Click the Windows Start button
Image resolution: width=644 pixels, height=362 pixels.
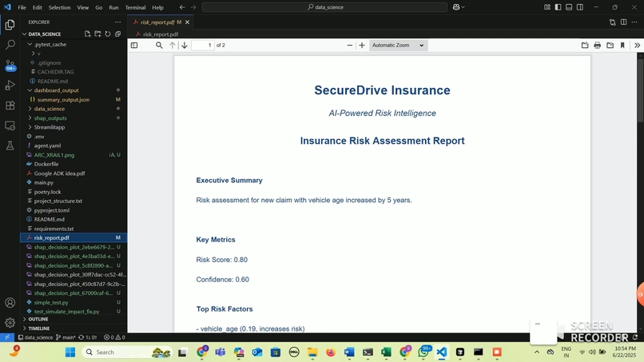(x=70, y=352)
